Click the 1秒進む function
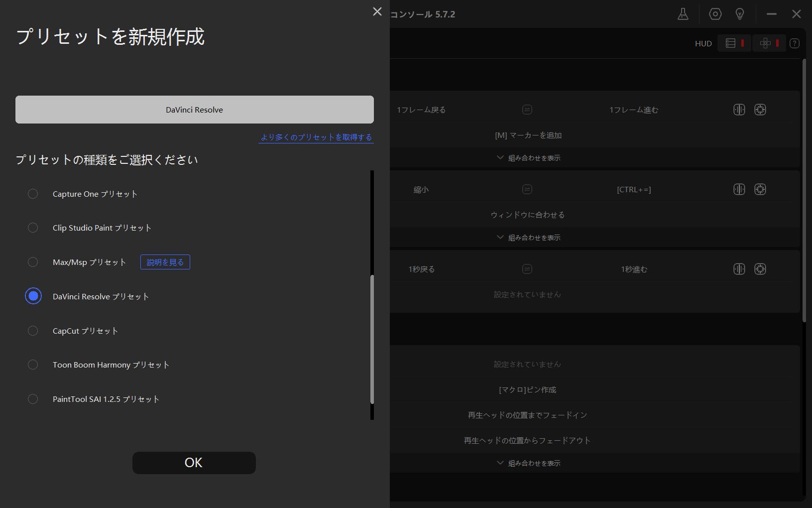The width and height of the screenshot is (812, 508). 634,269
